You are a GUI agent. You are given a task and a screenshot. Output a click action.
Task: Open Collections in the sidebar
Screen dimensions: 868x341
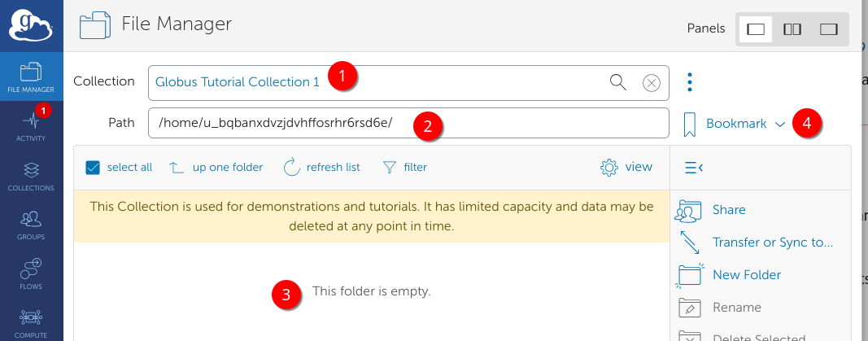(x=31, y=175)
